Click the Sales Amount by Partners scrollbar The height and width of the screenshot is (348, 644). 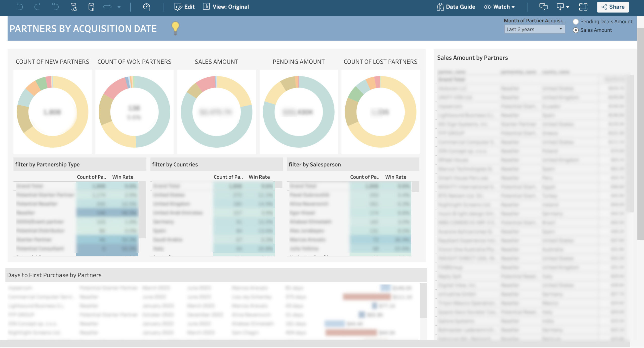click(632, 143)
